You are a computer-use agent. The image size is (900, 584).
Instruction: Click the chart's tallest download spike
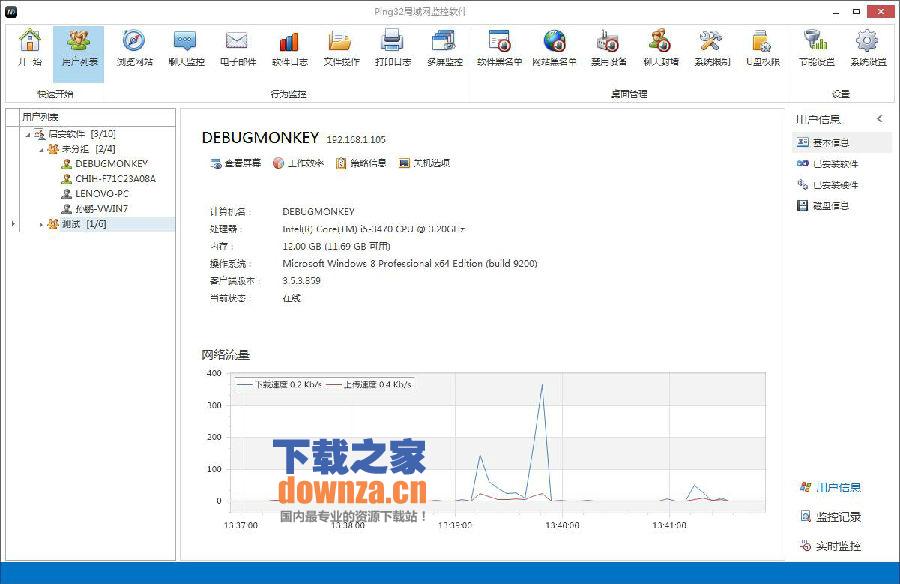(x=542, y=385)
